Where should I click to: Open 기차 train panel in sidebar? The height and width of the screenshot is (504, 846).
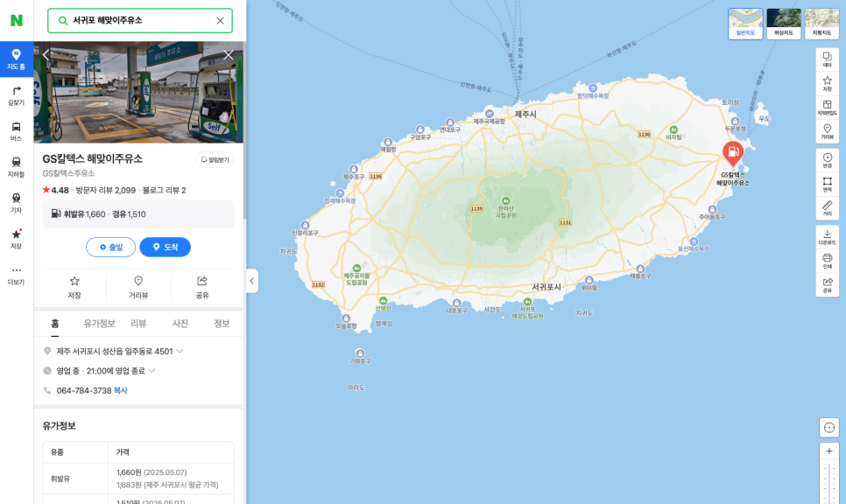(x=16, y=203)
